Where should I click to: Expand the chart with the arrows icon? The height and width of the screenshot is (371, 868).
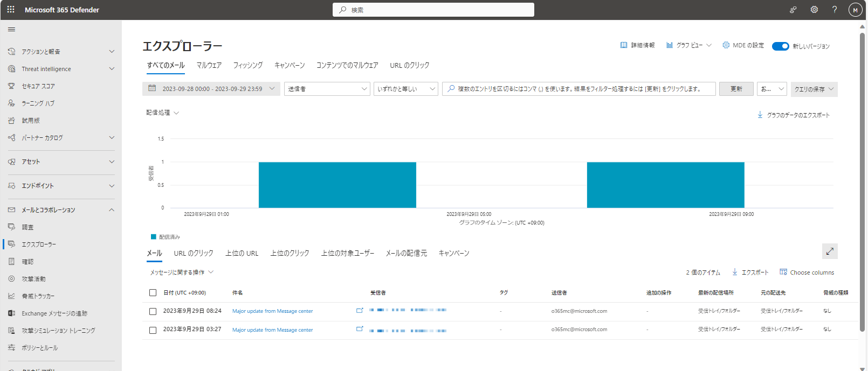(x=830, y=251)
